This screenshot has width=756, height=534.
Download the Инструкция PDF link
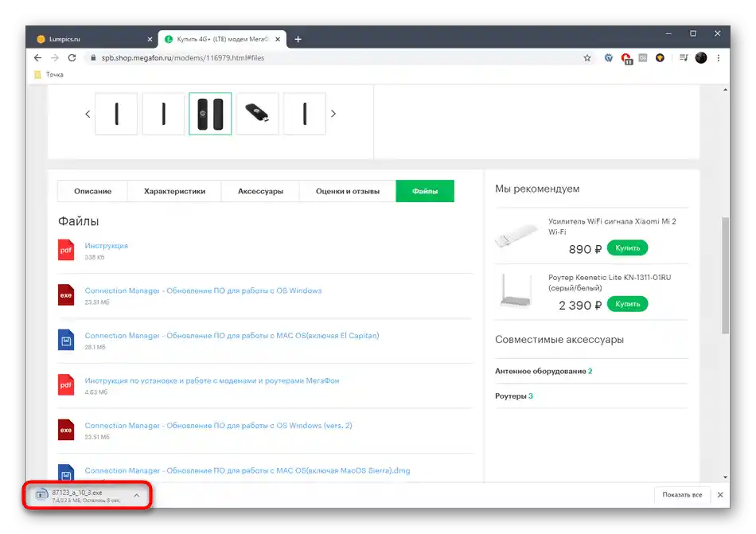(x=106, y=245)
